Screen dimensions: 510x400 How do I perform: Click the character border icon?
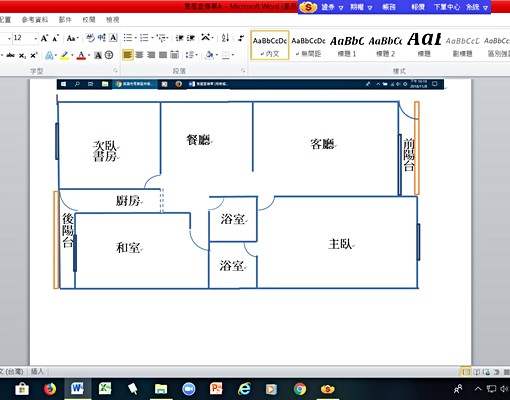[x=113, y=38]
